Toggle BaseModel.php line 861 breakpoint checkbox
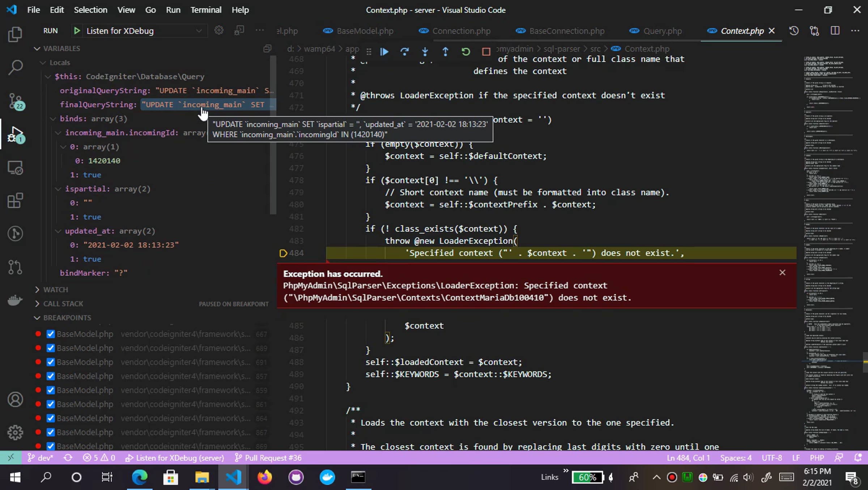 click(x=51, y=404)
